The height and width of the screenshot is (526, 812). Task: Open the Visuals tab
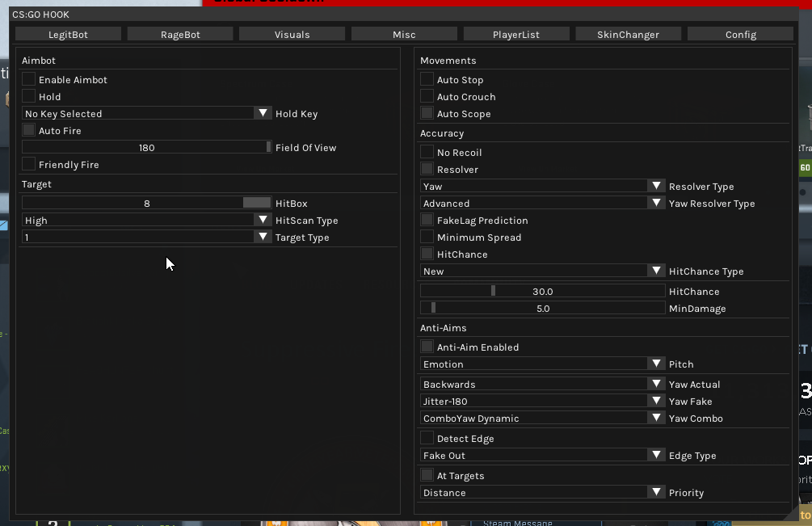coord(292,34)
